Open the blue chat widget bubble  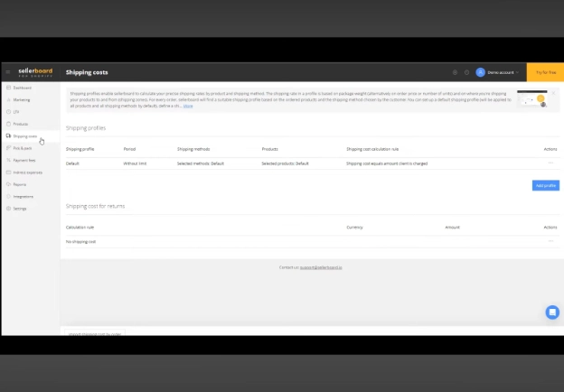[x=551, y=313]
